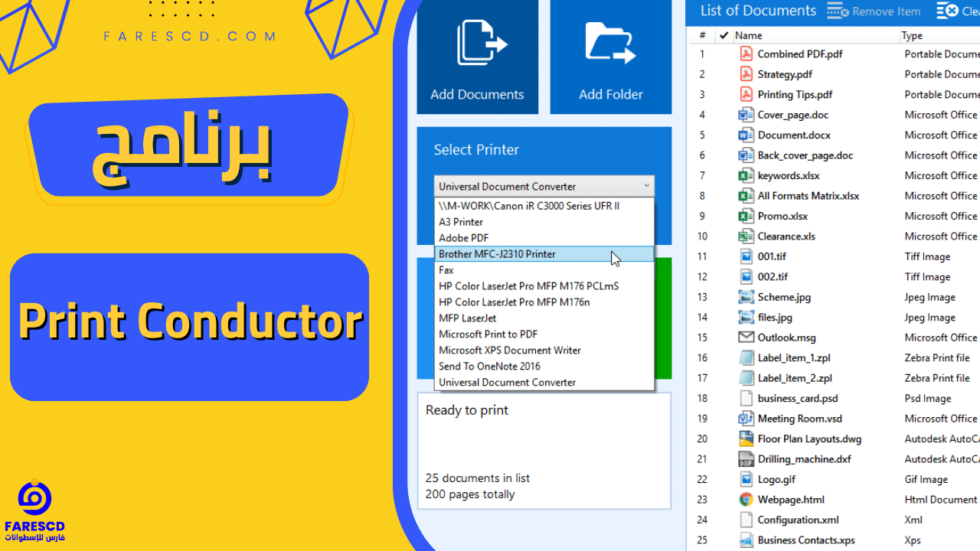Select the Webpage.html file name
This screenshot has height=551, width=980.
(791, 500)
